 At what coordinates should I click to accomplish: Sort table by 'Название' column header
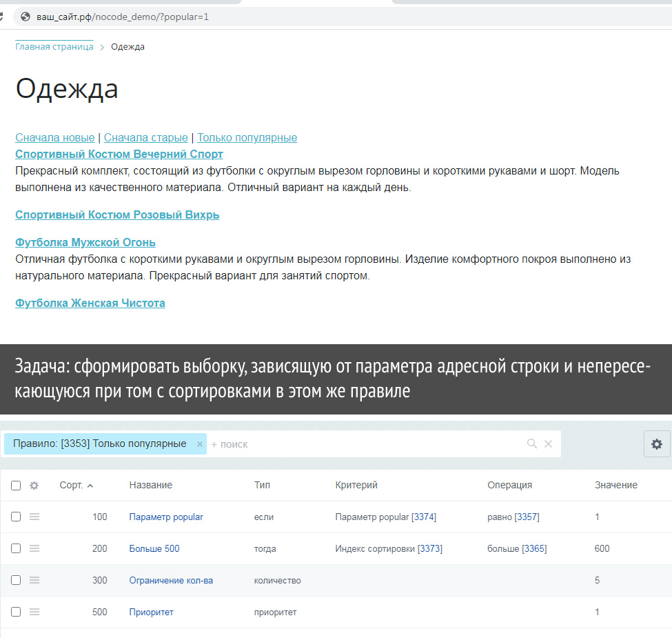[150, 486]
